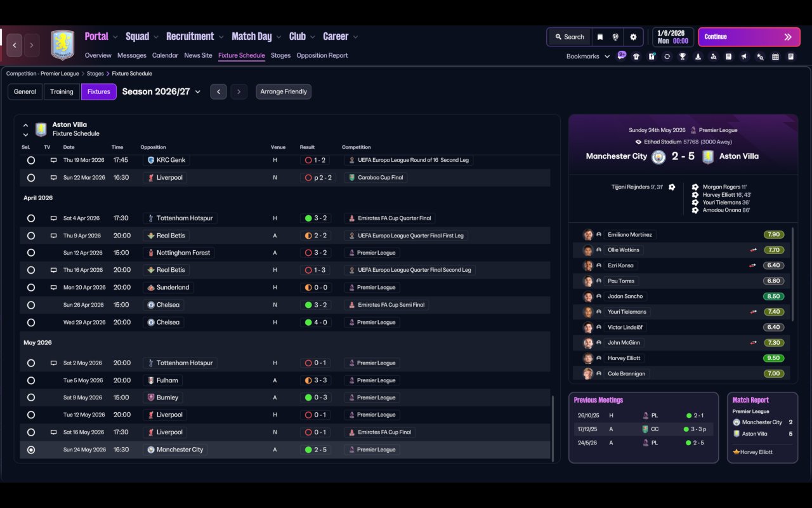Open the Opposition Report tab

[x=322, y=55]
